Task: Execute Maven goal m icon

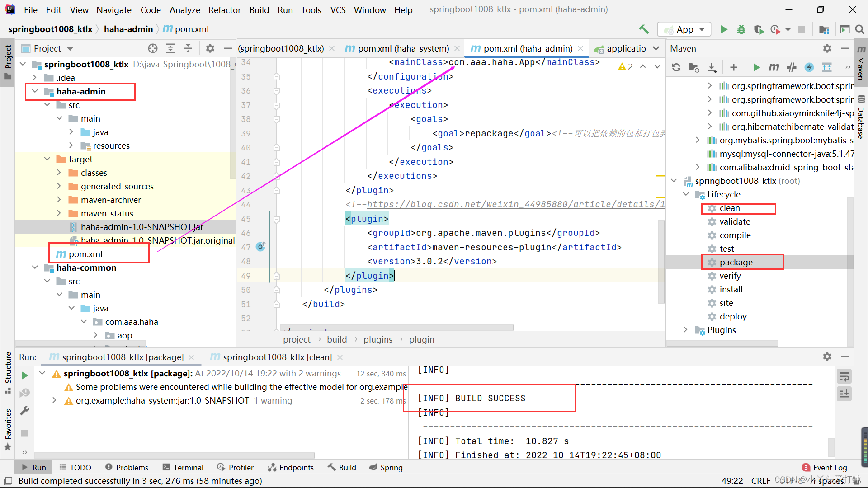Action: 774,67
